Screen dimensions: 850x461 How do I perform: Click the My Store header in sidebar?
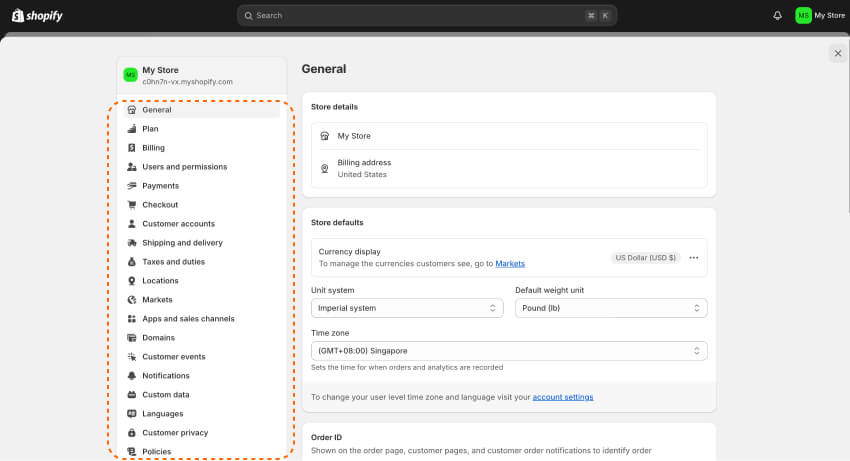click(202, 75)
